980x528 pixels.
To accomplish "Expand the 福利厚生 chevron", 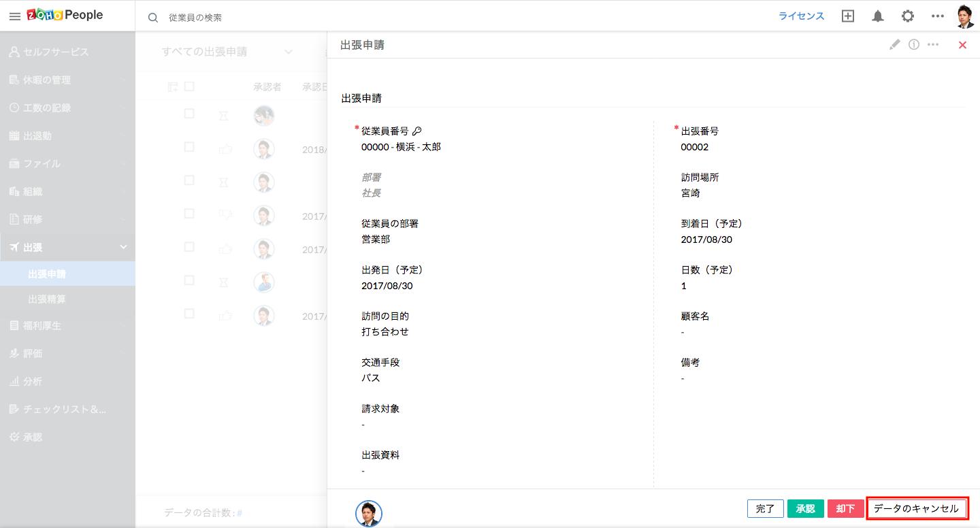I will click(123, 325).
